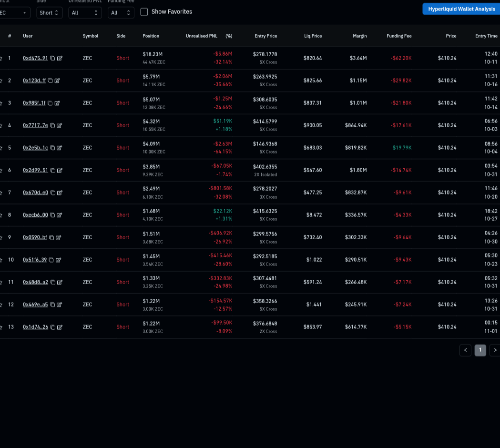This screenshot has height=448, width=500.
Task: Sort by Unrealised PNL column header
Action: pyautogui.click(x=202, y=36)
